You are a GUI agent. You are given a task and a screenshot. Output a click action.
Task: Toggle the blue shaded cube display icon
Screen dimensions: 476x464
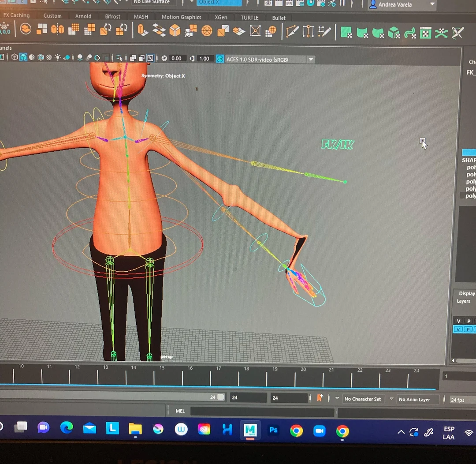pyautogui.click(x=23, y=57)
